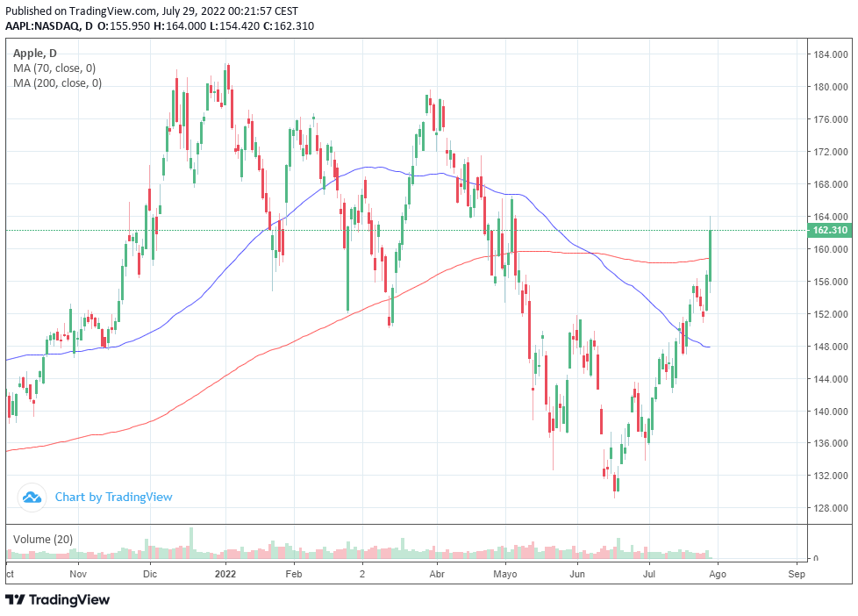Screen dimensions: 858x616
Task: Click the Feb label on time axis
Action: tap(294, 574)
